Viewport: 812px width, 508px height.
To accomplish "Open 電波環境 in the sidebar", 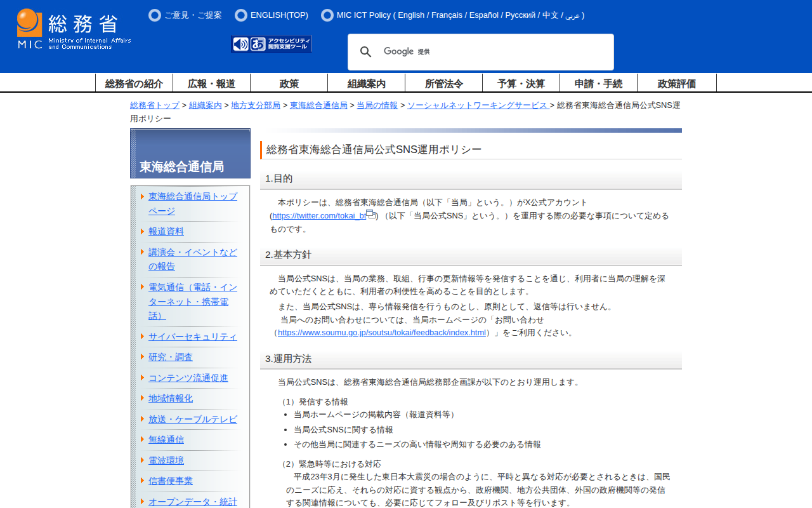I will click(166, 460).
